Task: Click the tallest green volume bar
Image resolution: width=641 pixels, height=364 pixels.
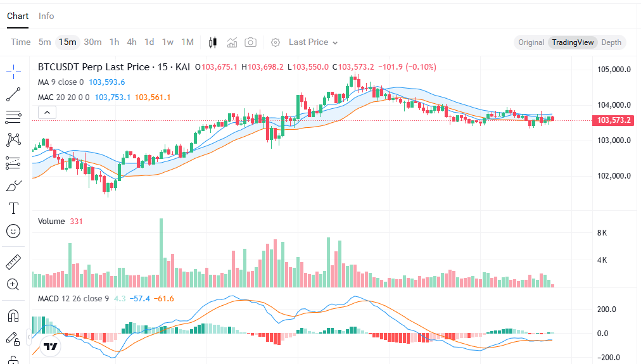Action: coord(161,253)
